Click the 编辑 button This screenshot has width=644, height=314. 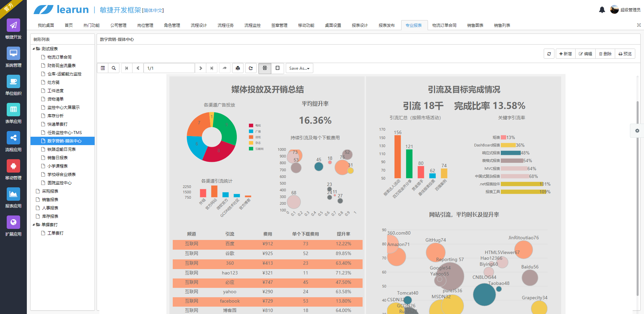tap(585, 54)
